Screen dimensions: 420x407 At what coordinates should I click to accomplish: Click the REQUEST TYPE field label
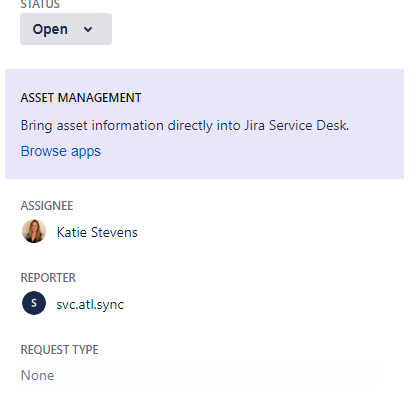coord(60,350)
